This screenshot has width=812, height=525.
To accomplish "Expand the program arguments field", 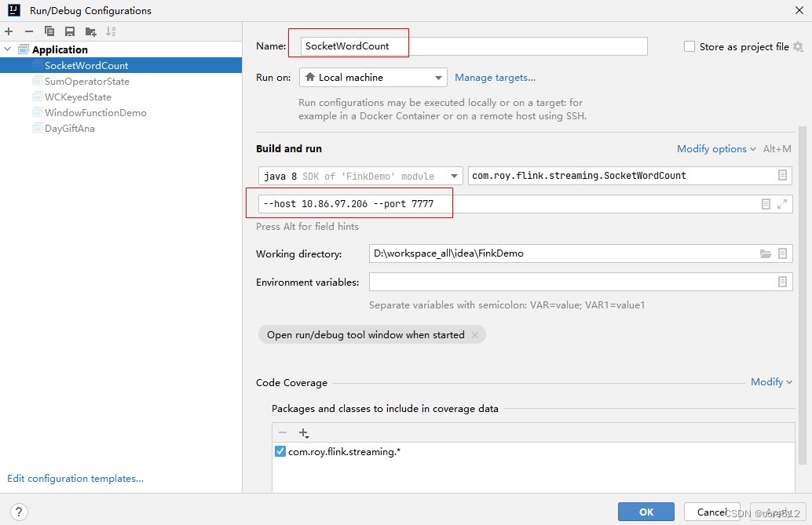I will [x=782, y=203].
